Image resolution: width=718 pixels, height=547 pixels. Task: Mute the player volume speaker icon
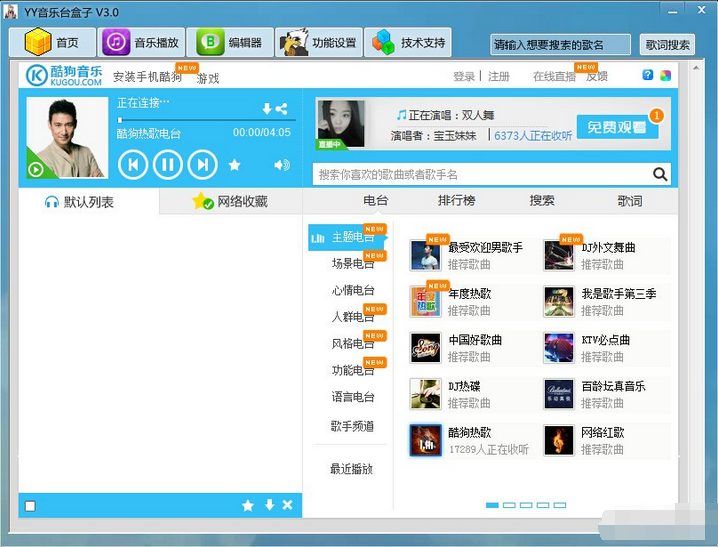click(x=282, y=165)
